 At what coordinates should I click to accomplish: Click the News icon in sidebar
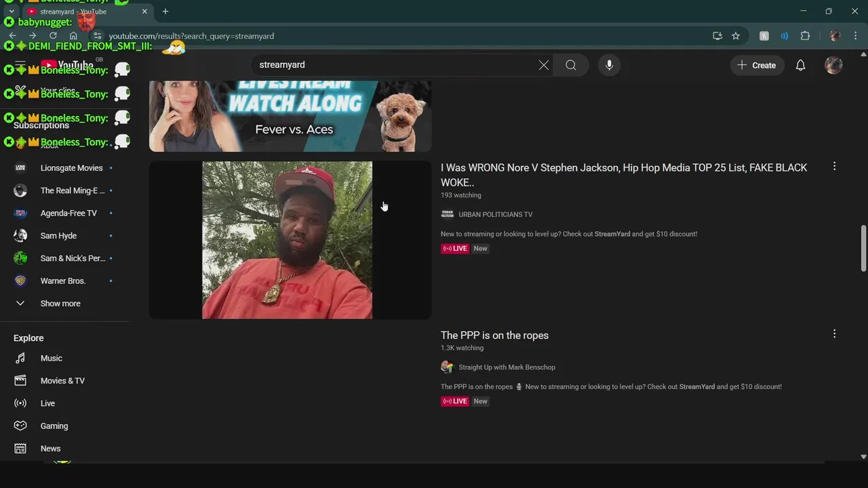[20, 449]
